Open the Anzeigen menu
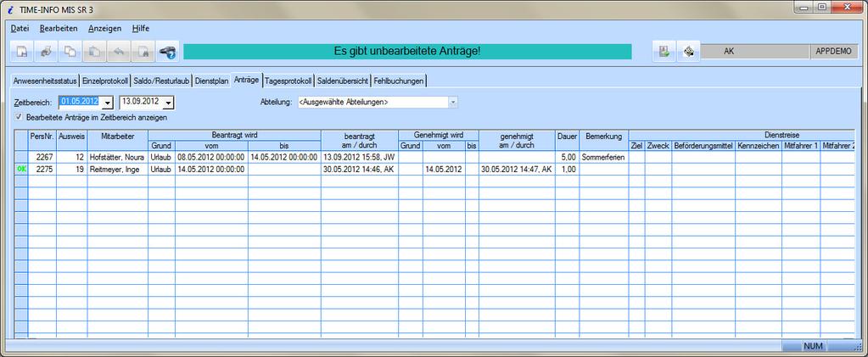Screen dimensions: 868x357 coord(104,28)
